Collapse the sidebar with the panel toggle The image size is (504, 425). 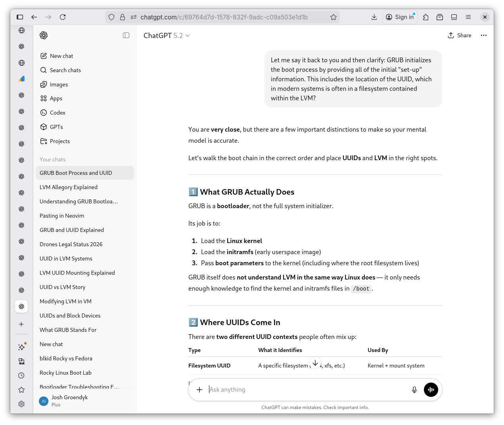coord(126,35)
